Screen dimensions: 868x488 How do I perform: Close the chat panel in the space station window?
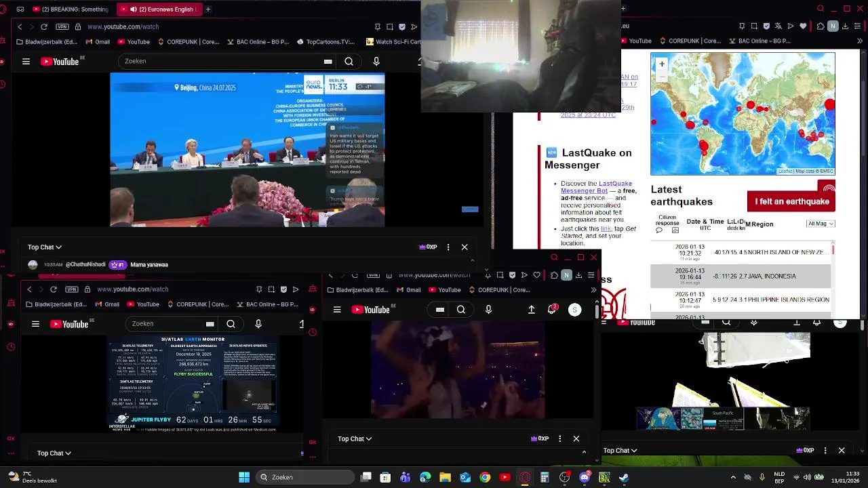[x=842, y=451]
